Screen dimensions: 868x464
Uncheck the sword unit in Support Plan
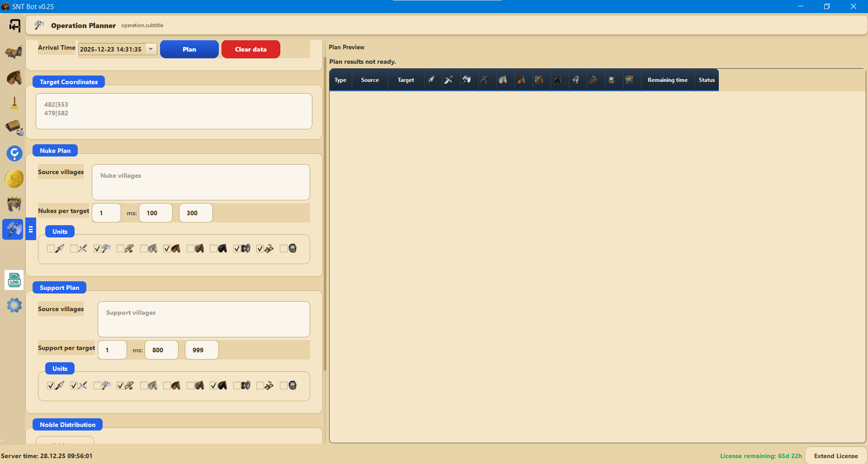point(74,386)
